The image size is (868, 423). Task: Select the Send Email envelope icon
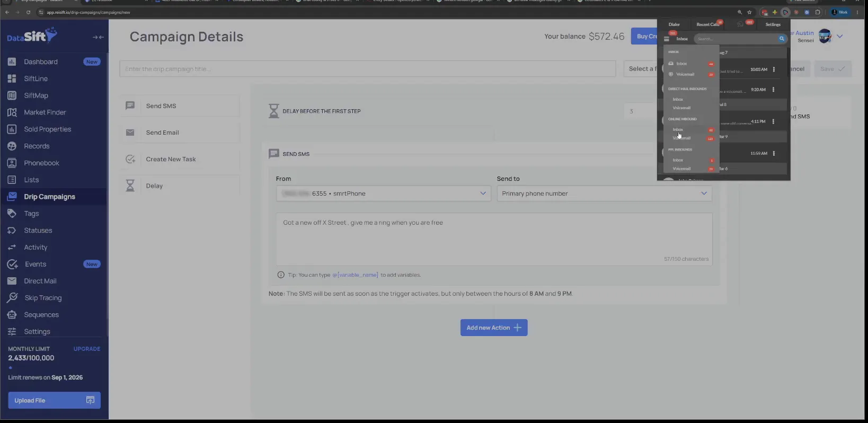point(130,133)
